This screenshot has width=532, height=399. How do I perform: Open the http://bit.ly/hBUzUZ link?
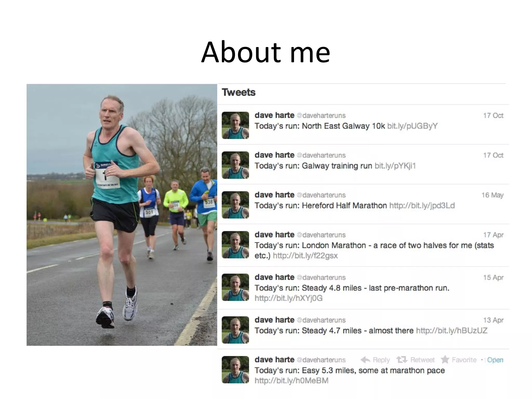[452, 330]
